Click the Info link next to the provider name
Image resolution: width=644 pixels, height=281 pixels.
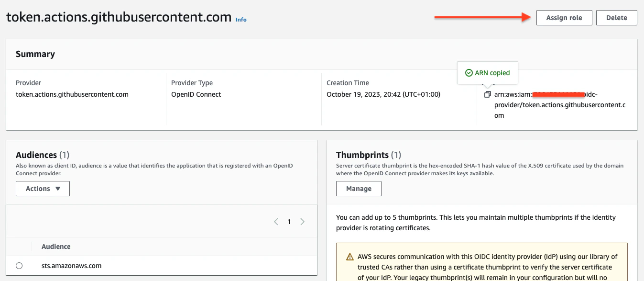[x=241, y=20]
